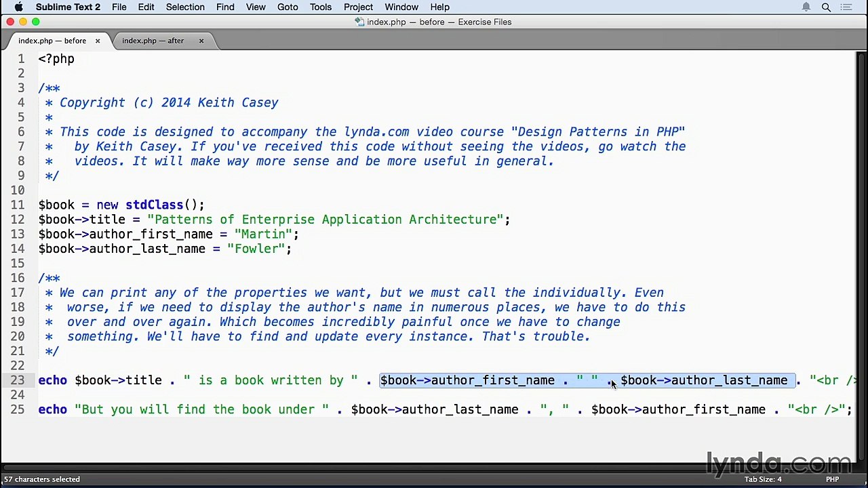
Task: Click line number 23 in the gutter
Action: [x=18, y=380]
